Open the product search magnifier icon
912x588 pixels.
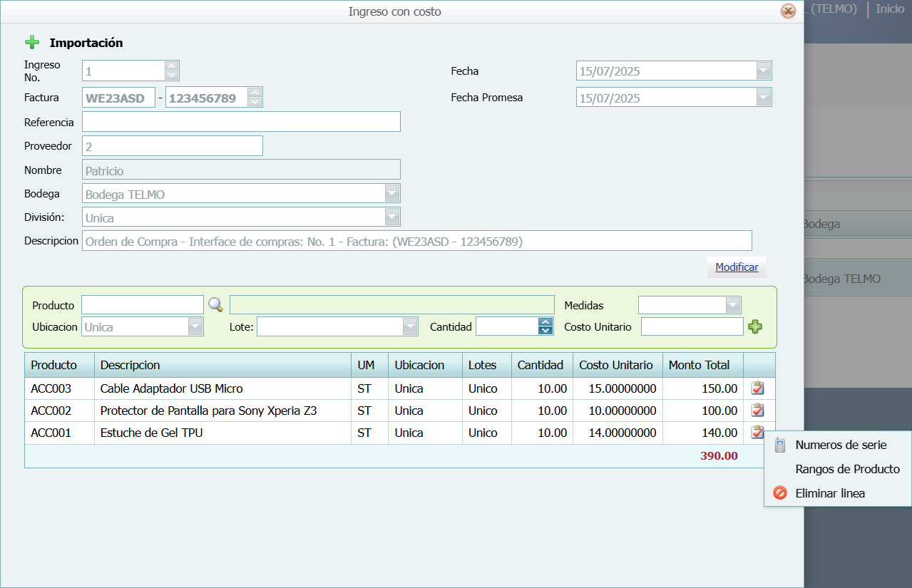pos(215,304)
